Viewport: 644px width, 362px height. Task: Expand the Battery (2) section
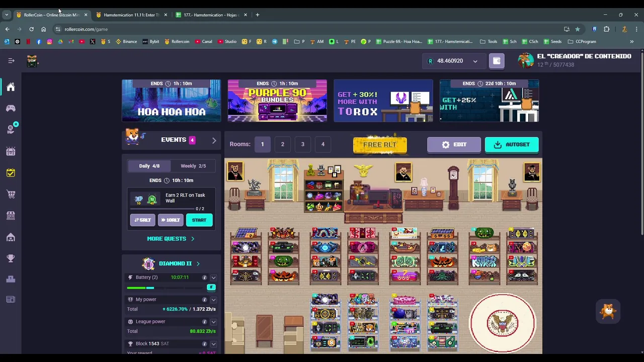tap(213, 278)
